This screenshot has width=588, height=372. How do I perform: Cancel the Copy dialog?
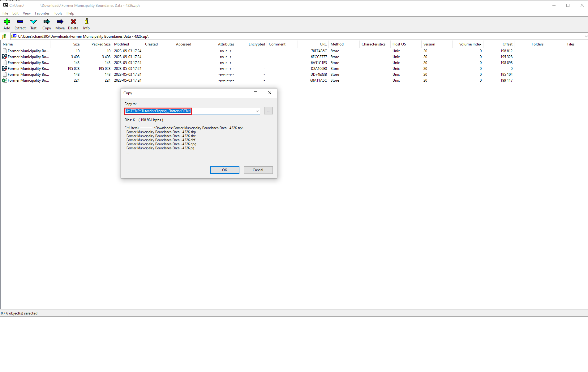point(258,170)
